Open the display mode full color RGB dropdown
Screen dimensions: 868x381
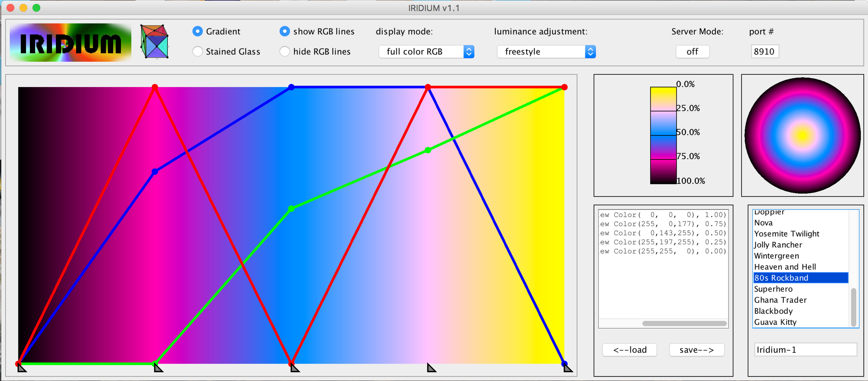pyautogui.click(x=426, y=52)
